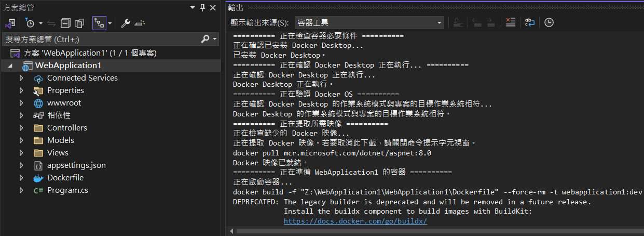Click the wrench properties icon
644x236 pixels.
point(126,23)
